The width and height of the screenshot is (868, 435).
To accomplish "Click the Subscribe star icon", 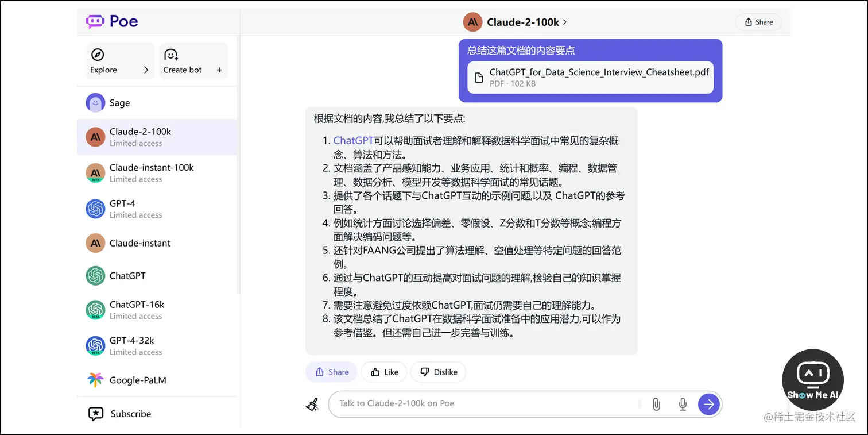I will click(x=95, y=414).
